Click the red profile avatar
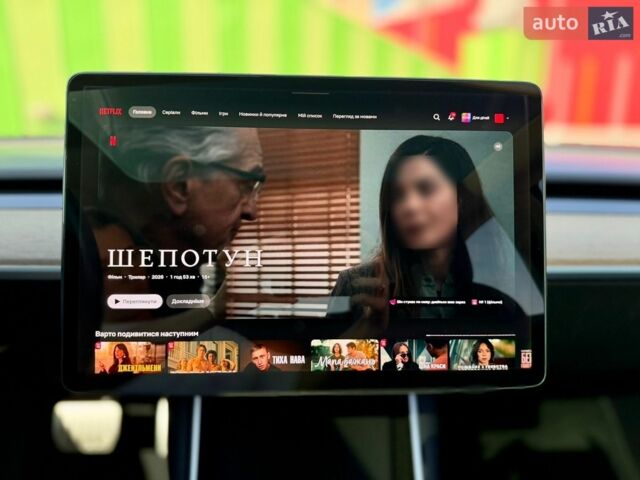The width and height of the screenshot is (640, 480). [499, 118]
